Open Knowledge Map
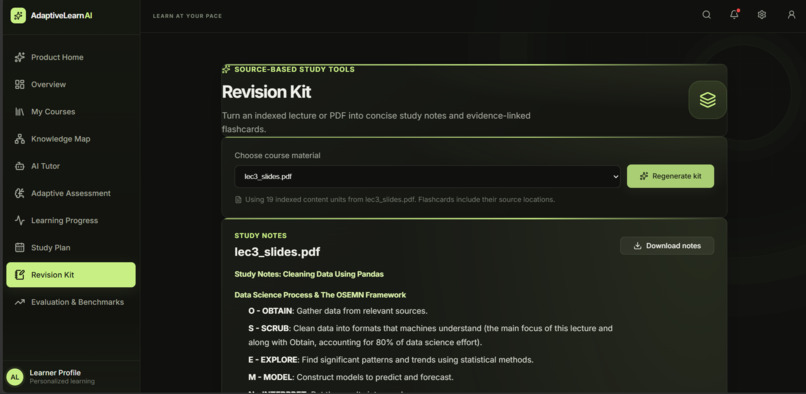 coord(71,139)
